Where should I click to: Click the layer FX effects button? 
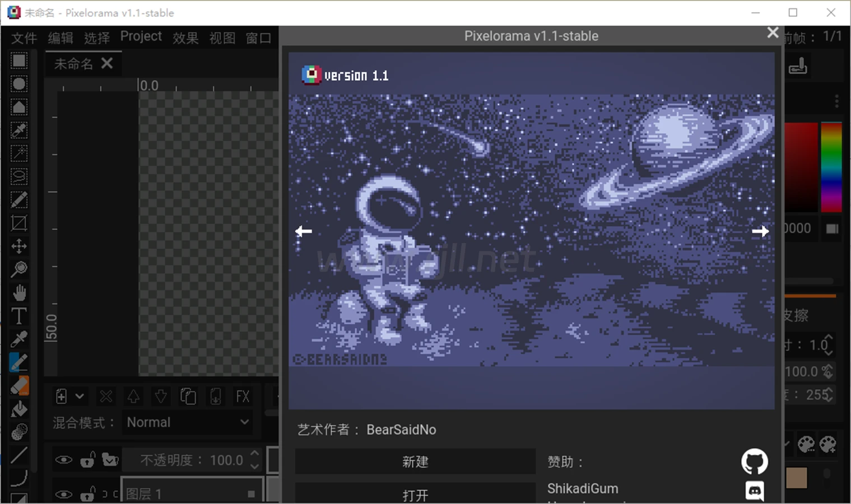243,396
